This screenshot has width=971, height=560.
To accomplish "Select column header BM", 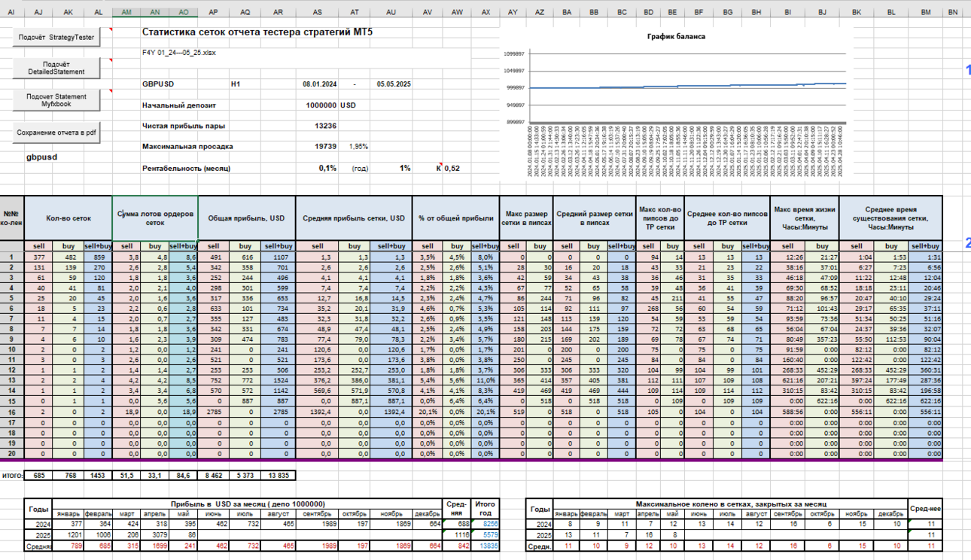I will [926, 12].
